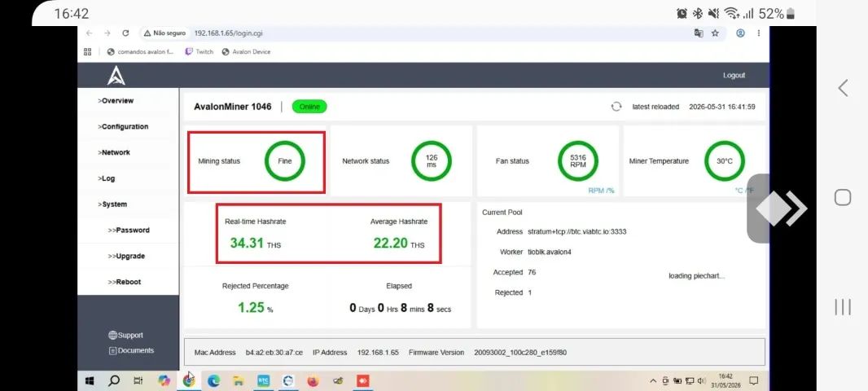Click the average hashrate value 22.20
The height and width of the screenshot is (391, 868).
coord(390,243)
